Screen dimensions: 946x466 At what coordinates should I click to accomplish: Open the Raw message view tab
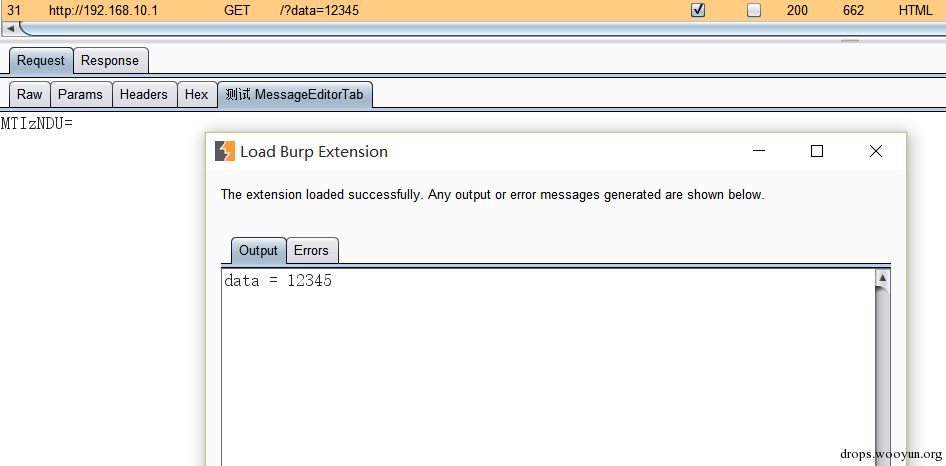tap(30, 95)
